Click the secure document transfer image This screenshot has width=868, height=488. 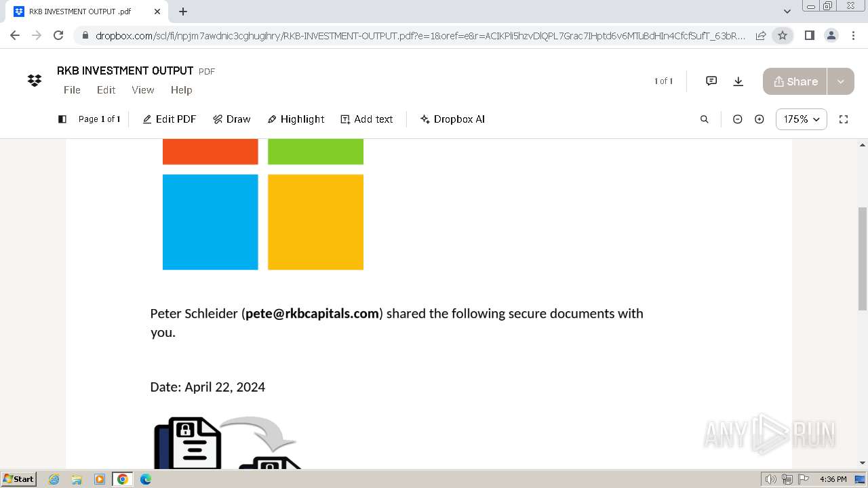tap(228, 443)
